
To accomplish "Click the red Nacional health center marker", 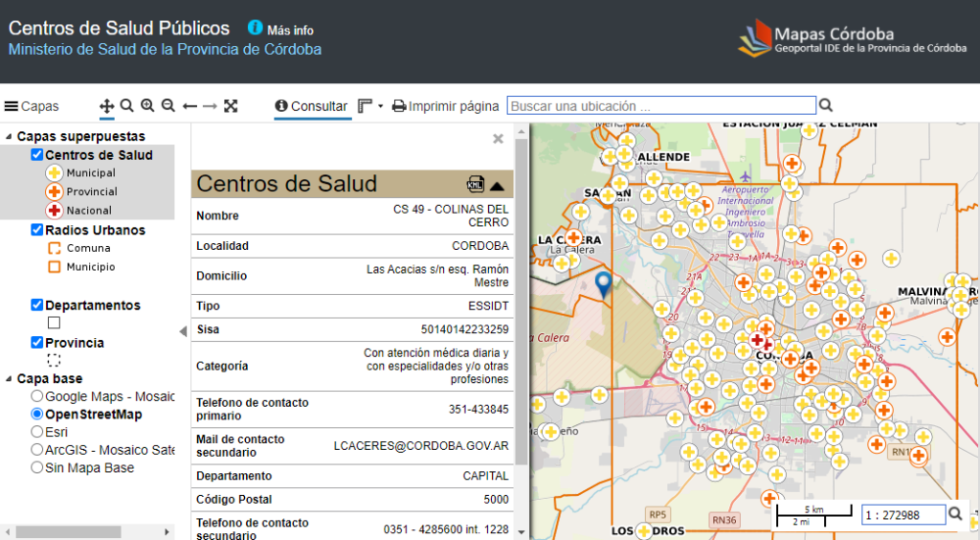I will (x=758, y=340).
